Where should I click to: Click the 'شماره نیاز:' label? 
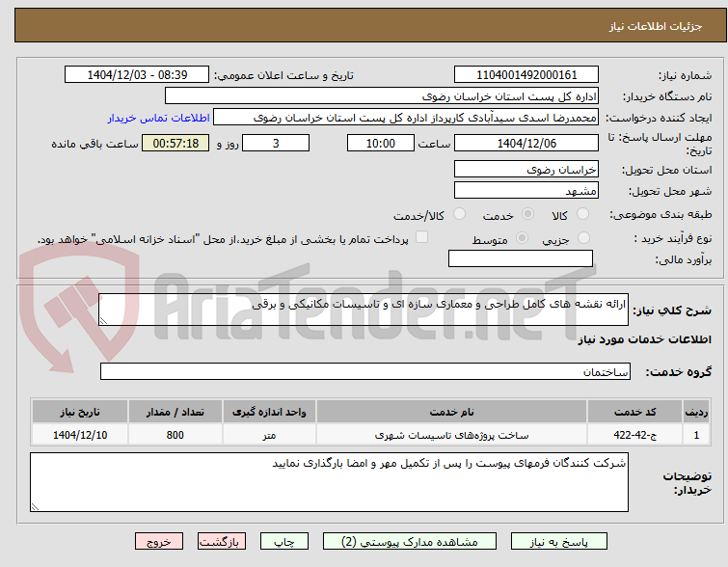[x=685, y=75]
